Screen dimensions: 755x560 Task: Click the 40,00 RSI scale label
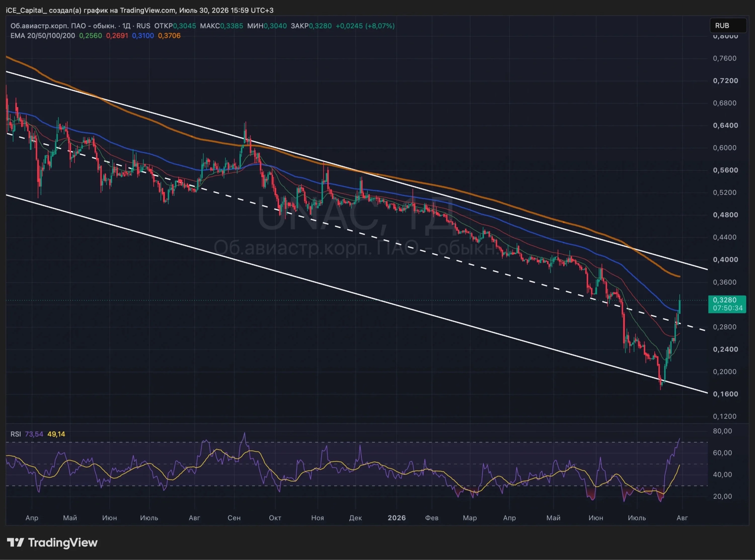tap(723, 475)
